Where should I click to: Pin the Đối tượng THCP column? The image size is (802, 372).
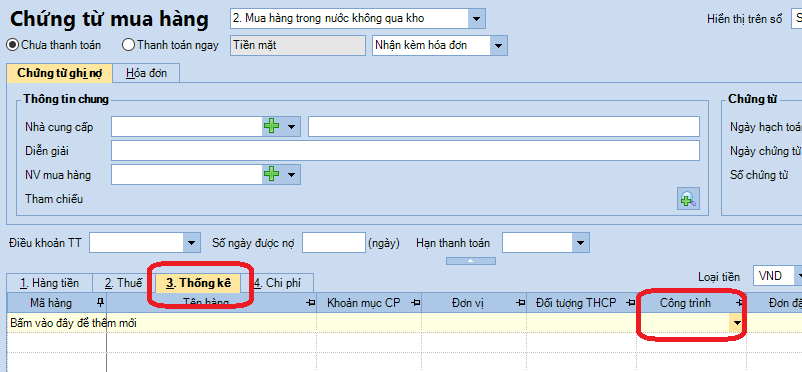[630, 303]
